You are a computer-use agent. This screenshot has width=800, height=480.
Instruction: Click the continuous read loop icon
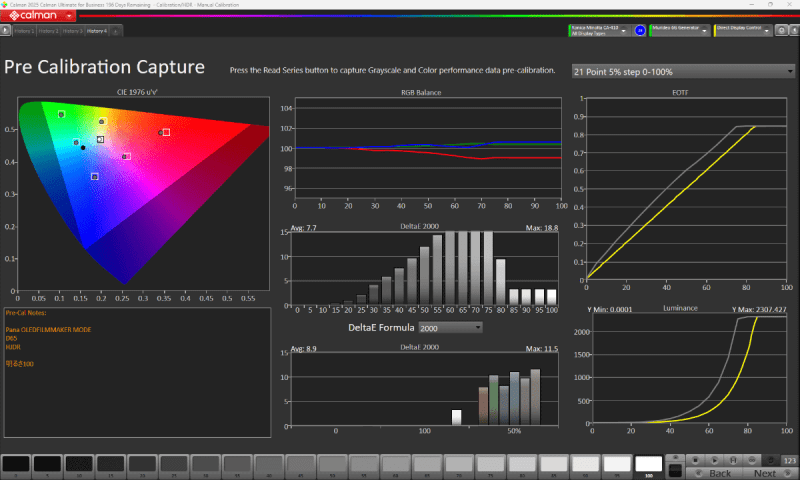coord(751,459)
